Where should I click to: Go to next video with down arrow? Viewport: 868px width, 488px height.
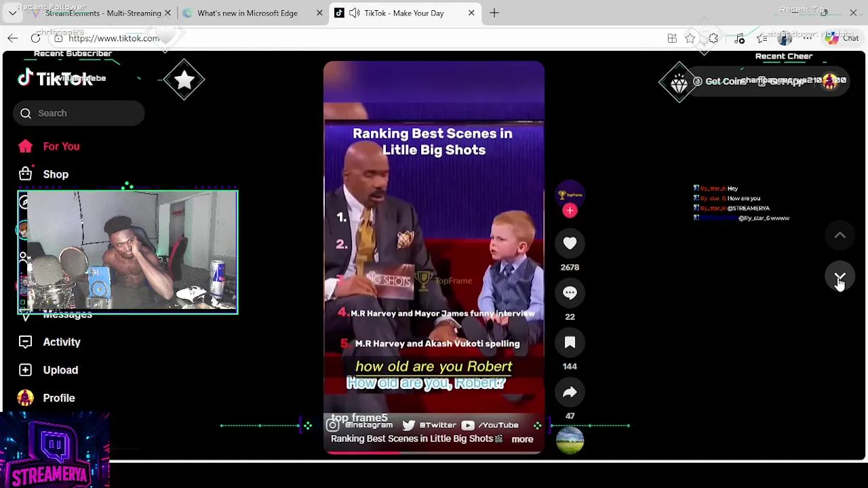tap(840, 277)
